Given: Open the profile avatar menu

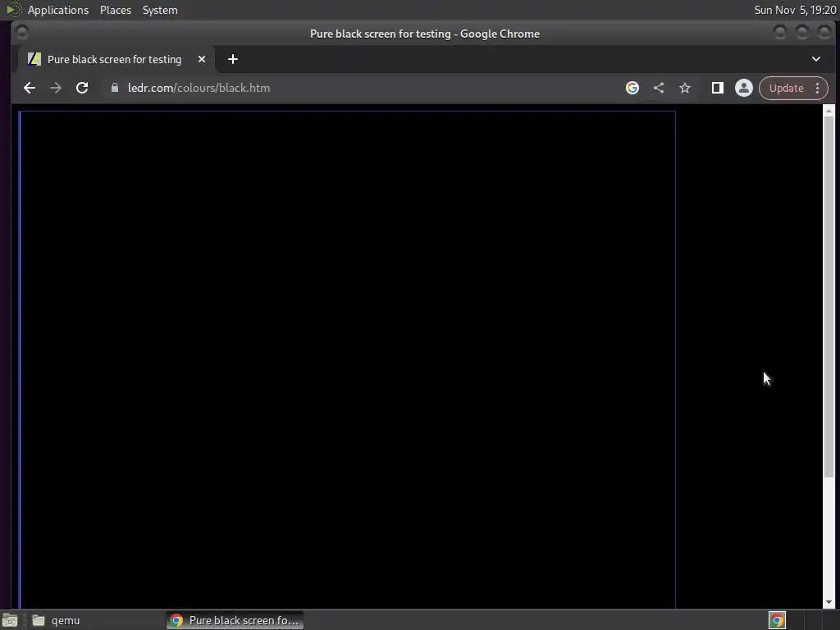Looking at the screenshot, I should [x=743, y=88].
